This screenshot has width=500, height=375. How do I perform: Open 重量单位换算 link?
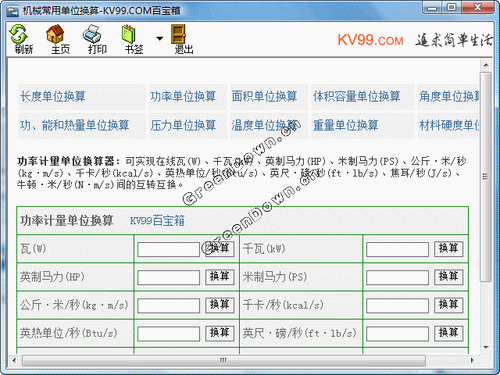(346, 125)
